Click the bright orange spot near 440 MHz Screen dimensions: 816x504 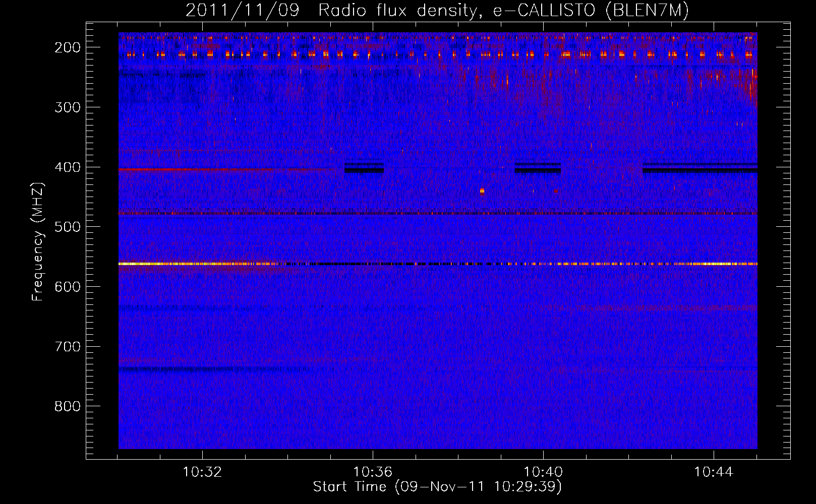click(482, 191)
